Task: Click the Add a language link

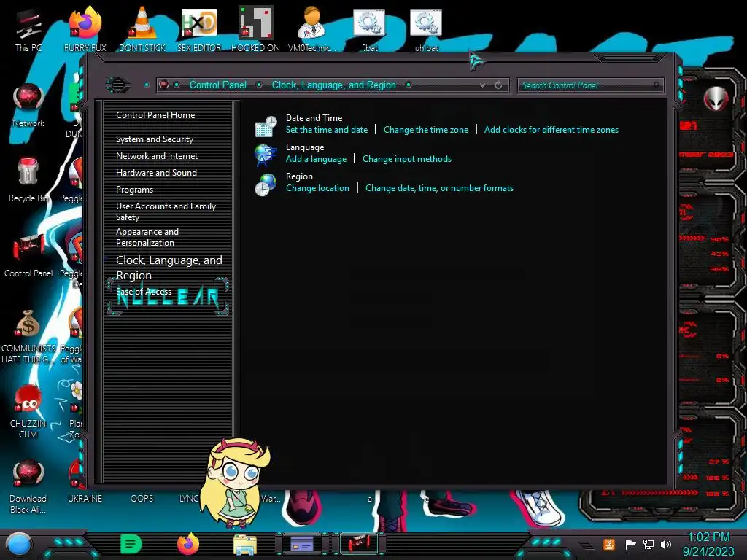Action: pyautogui.click(x=316, y=159)
